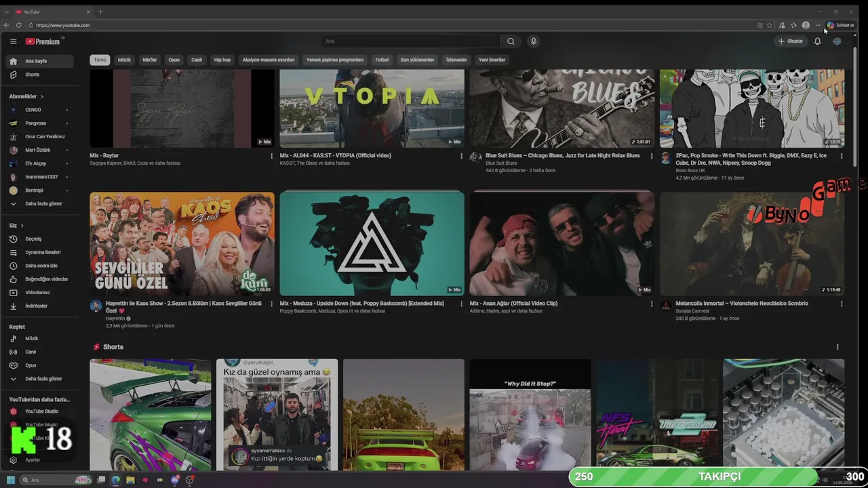Open the Windows Start menu

point(11,480)
